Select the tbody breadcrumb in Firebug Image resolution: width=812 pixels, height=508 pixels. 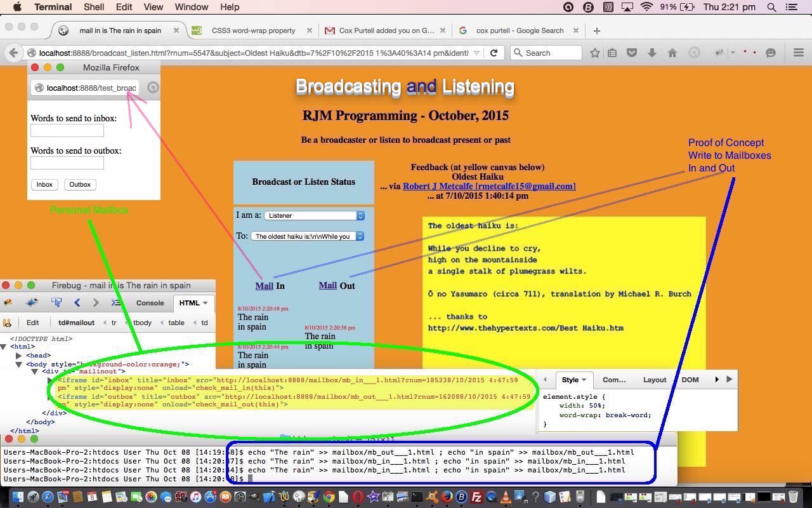142,323
